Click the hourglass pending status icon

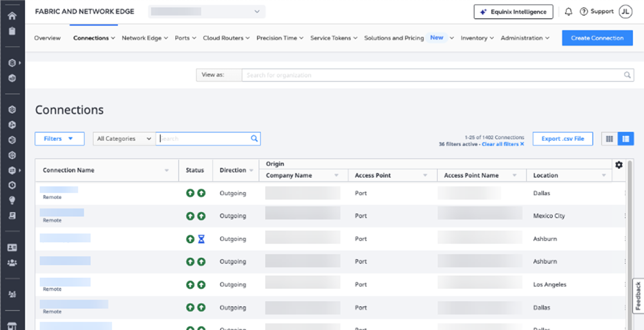tap(201, 239)
